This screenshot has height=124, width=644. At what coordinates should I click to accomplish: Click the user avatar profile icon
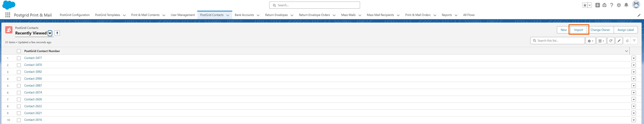(x=636, y=5)
